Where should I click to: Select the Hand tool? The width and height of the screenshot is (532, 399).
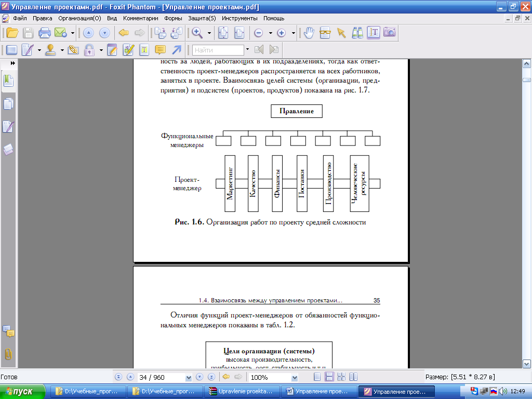[309, 33]
